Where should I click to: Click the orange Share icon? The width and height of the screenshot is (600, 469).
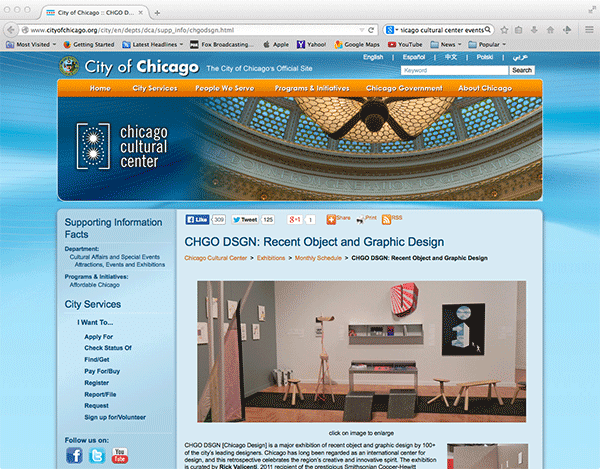coord(331,219)
